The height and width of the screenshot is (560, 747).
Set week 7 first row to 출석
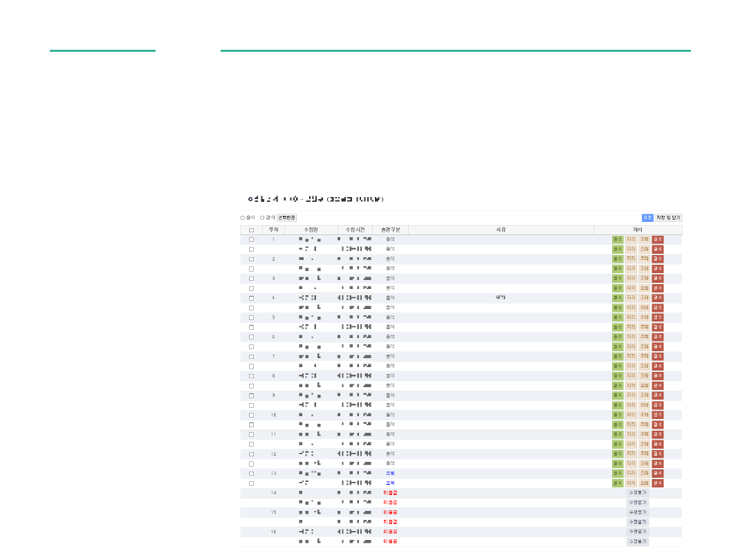tap(618, 357)
